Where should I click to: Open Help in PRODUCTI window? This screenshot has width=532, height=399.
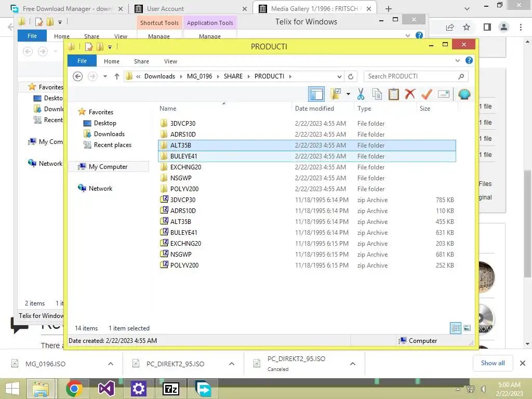[469, 60]
